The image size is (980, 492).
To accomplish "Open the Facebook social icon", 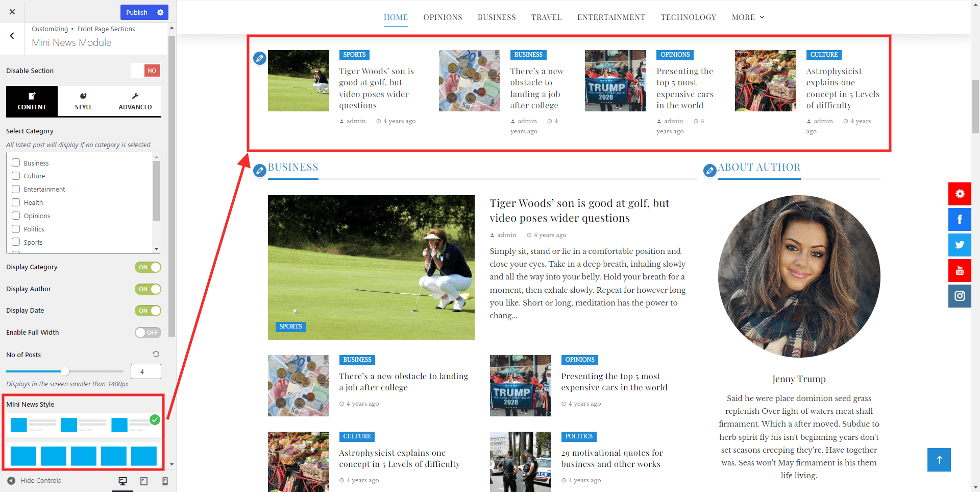I will click(960, 219).
